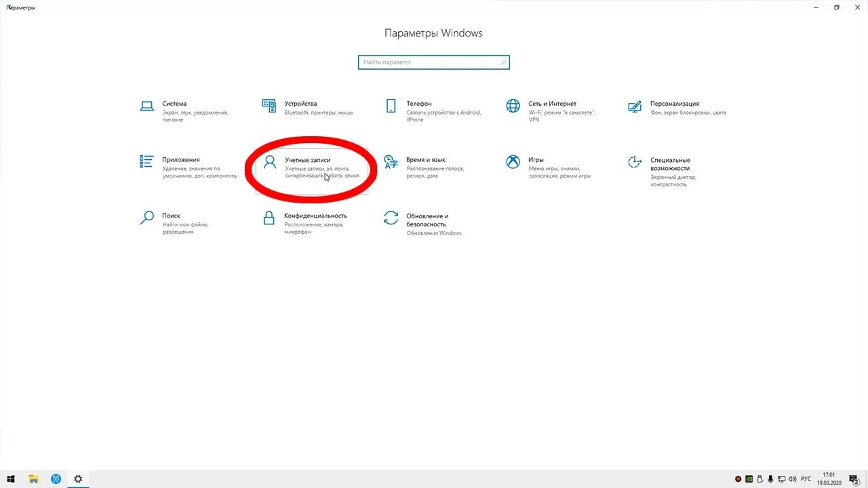868x488 pixels.
Task: Click the Устройства title link
Action: pos(300,104)
